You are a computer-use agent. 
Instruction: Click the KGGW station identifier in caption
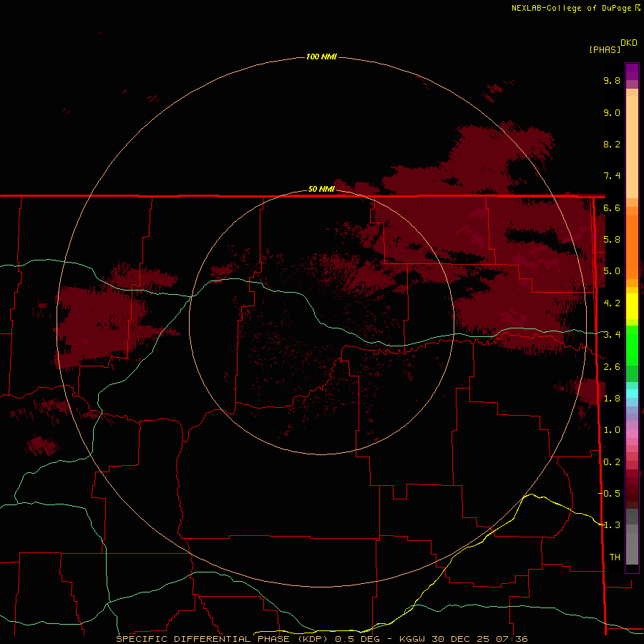click(411, 639)
